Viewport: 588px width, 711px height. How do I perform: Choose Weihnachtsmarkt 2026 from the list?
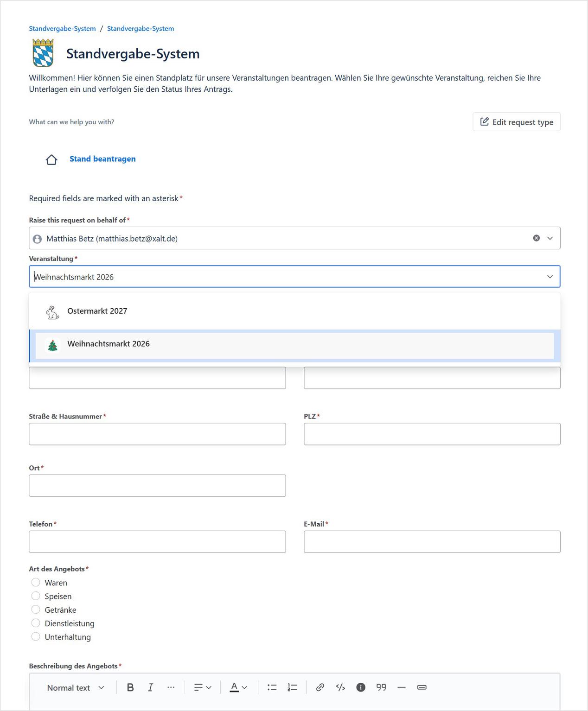(x=294, y=345)
